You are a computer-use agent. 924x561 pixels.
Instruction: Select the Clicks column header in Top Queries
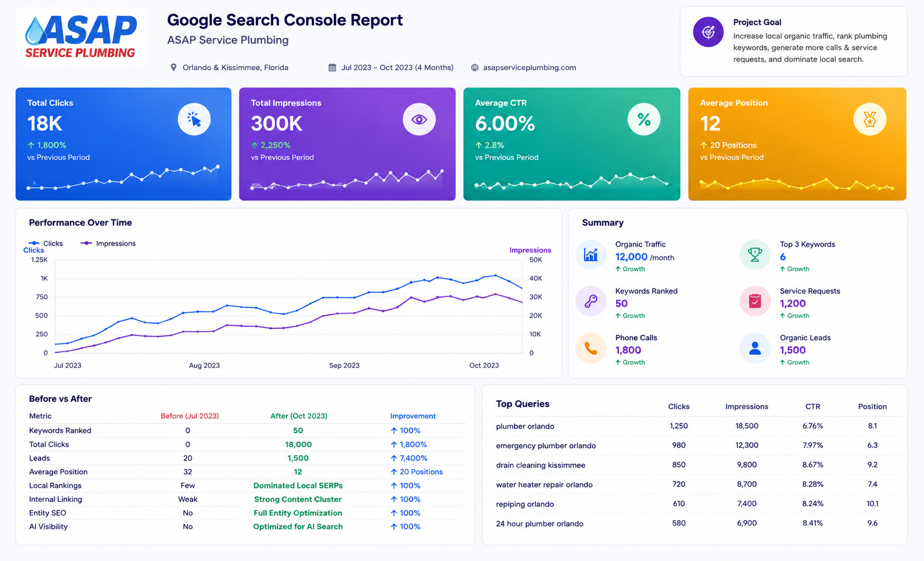coord(679,407)
